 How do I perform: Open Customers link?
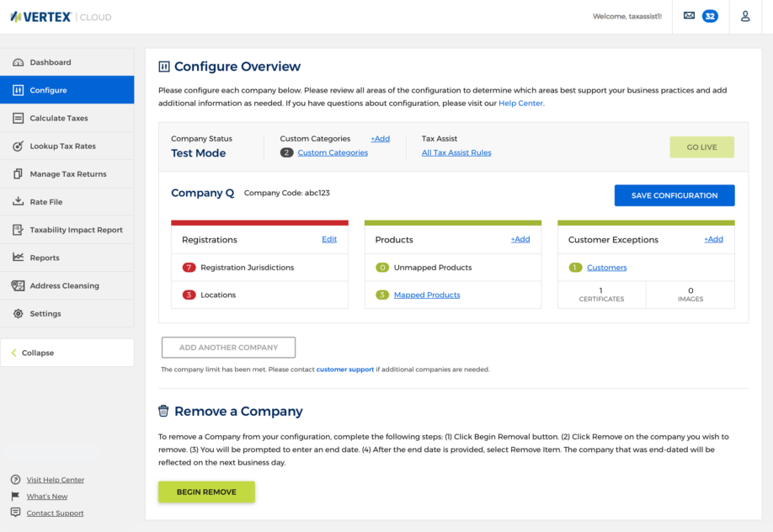point(607,267)
